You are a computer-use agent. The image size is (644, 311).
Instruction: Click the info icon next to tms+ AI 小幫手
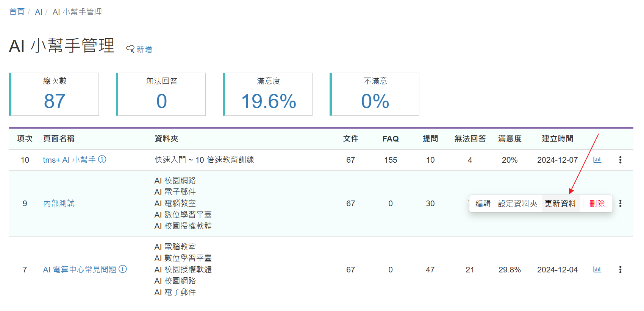tap(102, 159)
